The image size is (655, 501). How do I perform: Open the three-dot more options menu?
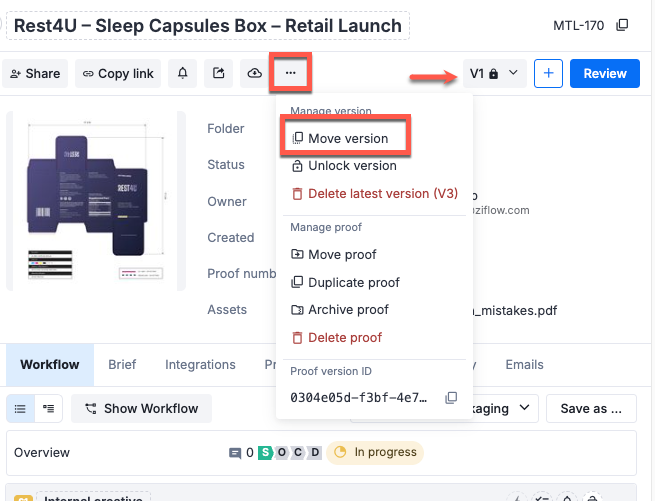point(290,73)
